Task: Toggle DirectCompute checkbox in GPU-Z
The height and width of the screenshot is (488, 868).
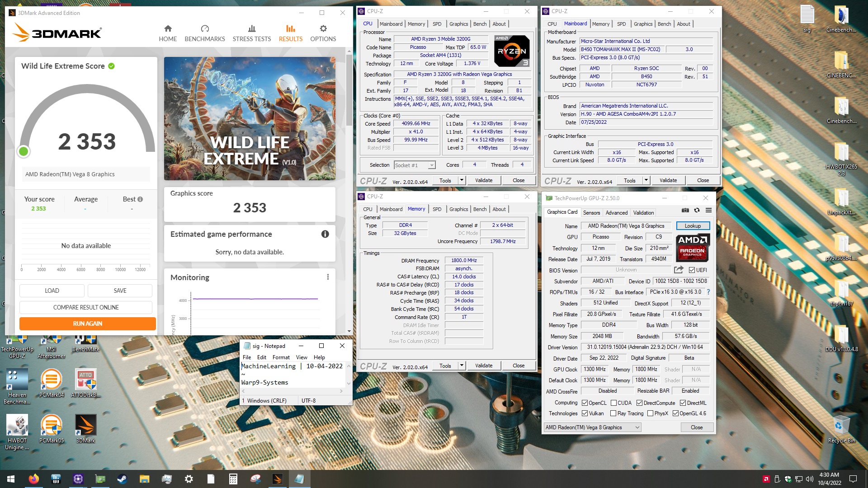Action: [639, 403]
